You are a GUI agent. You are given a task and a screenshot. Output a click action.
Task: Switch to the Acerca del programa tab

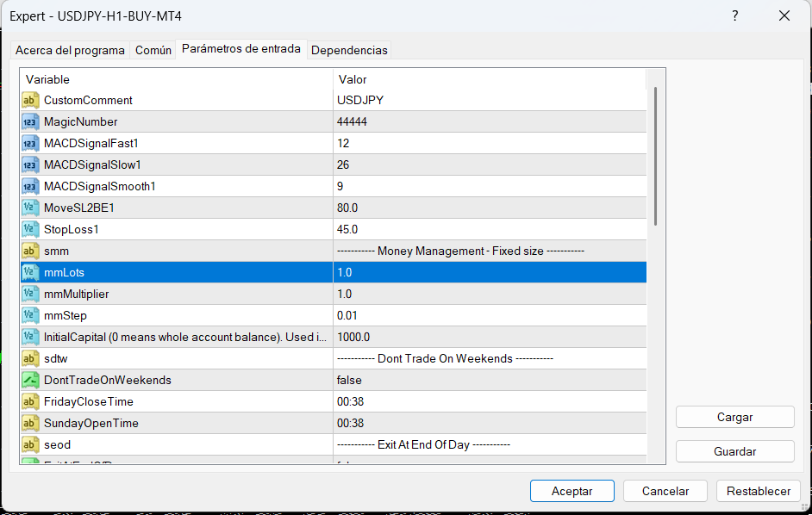tap(70, 50)
